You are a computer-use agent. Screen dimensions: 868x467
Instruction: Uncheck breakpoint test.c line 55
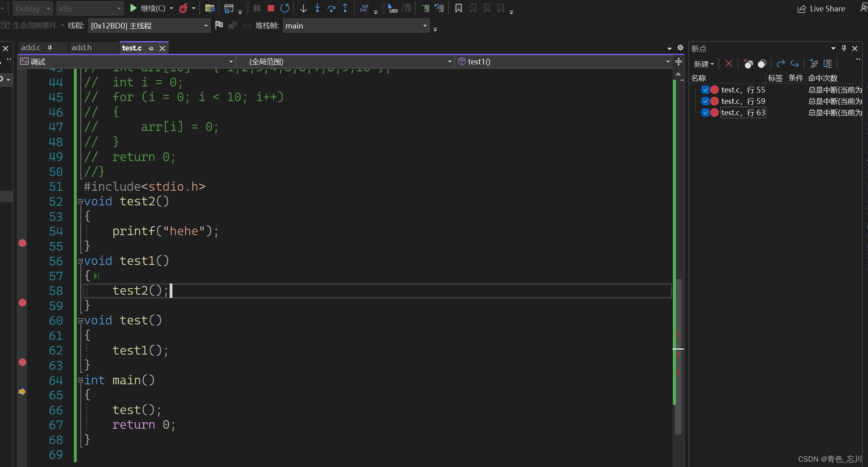(x=705, y=90)
